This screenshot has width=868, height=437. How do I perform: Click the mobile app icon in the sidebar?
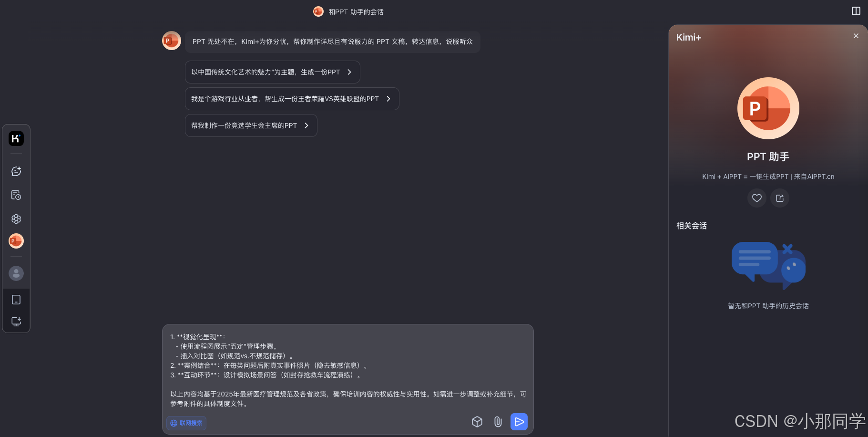[16, 300]
